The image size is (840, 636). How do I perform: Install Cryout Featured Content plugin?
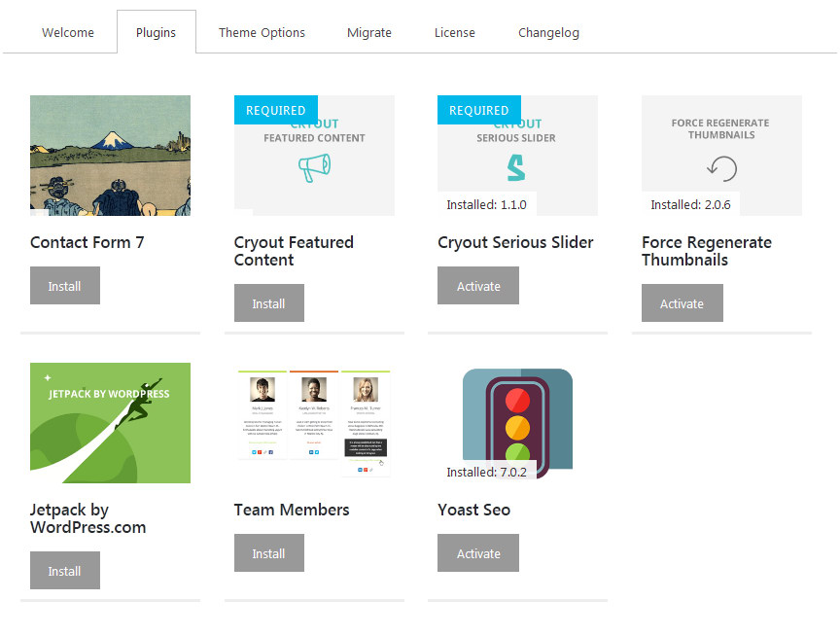point(269,303)
